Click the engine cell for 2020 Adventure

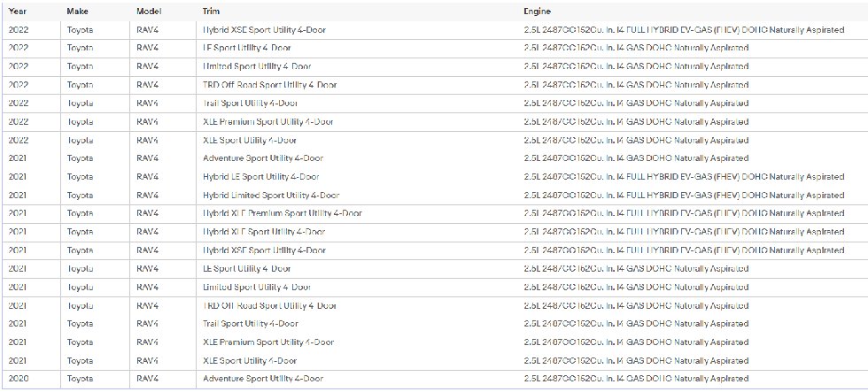636,379
